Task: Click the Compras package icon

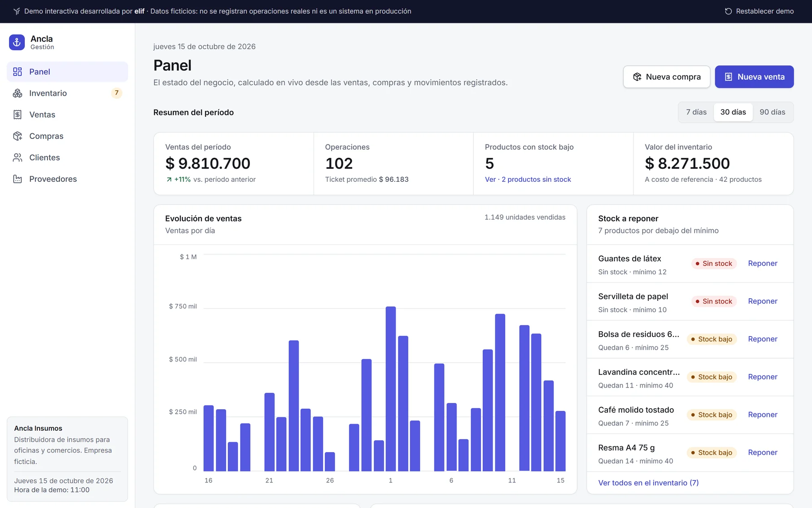Action: click(18, 136)
